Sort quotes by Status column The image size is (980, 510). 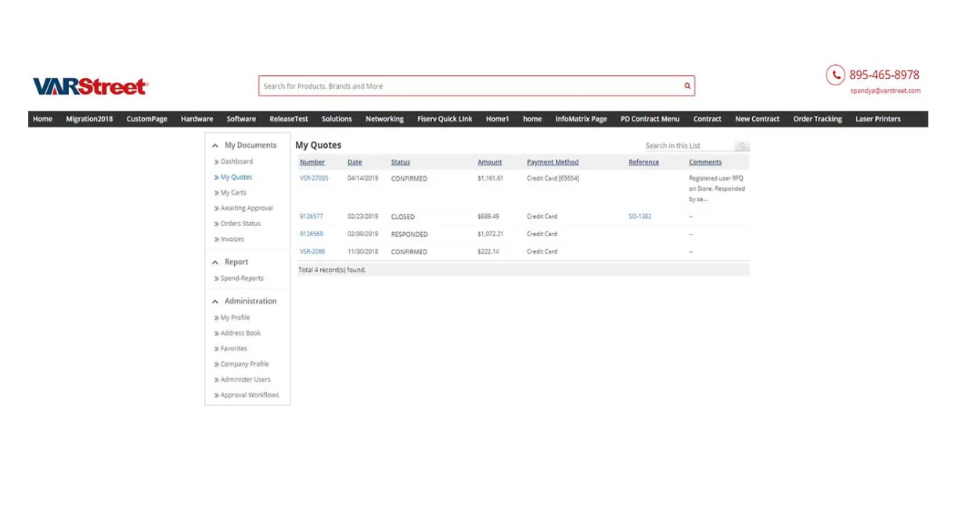pyautogui.click(x=401, y=163)
